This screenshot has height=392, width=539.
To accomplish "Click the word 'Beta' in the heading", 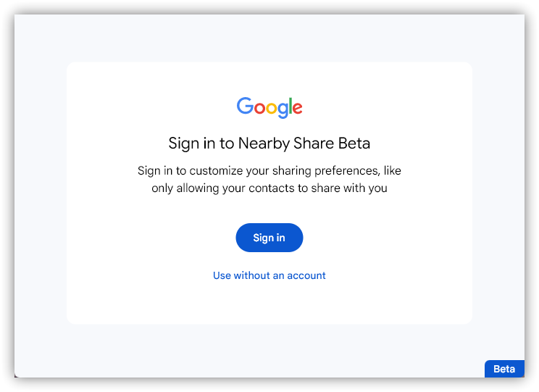I will pyautogui.click(x=354, y=143).
